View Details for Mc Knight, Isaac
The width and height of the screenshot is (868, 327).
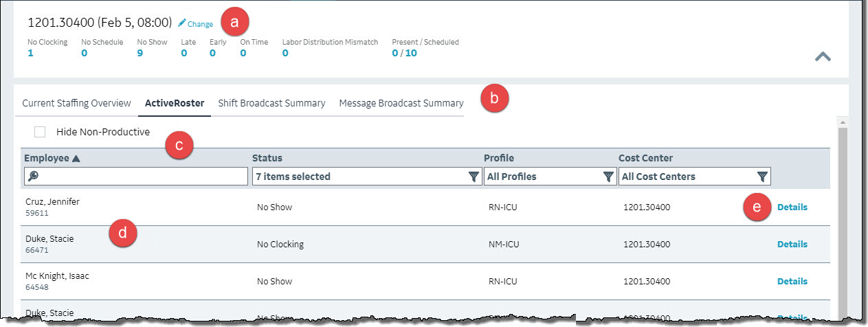point(792,282)
